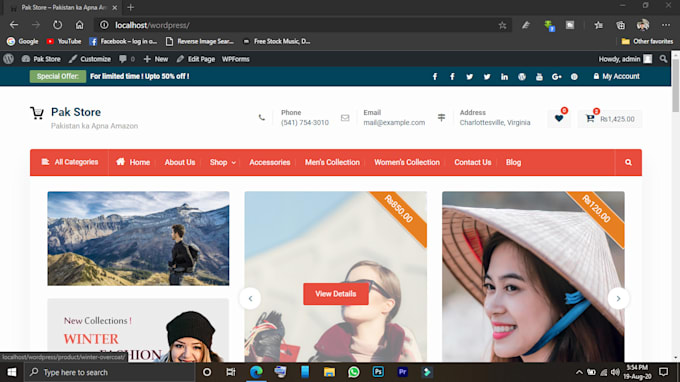Image resolution: width=680 pixels, height=382 pixels.
Task: Open the browser Favorites list icon
Action: pos(598,25)
